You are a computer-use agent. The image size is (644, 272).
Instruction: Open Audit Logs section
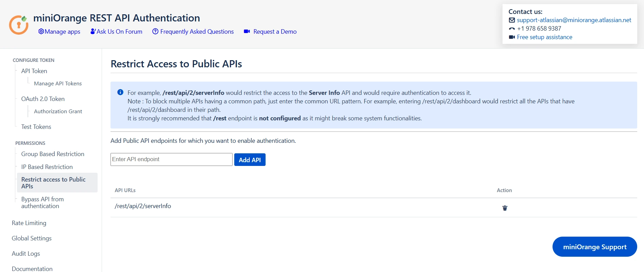[26, 254]
